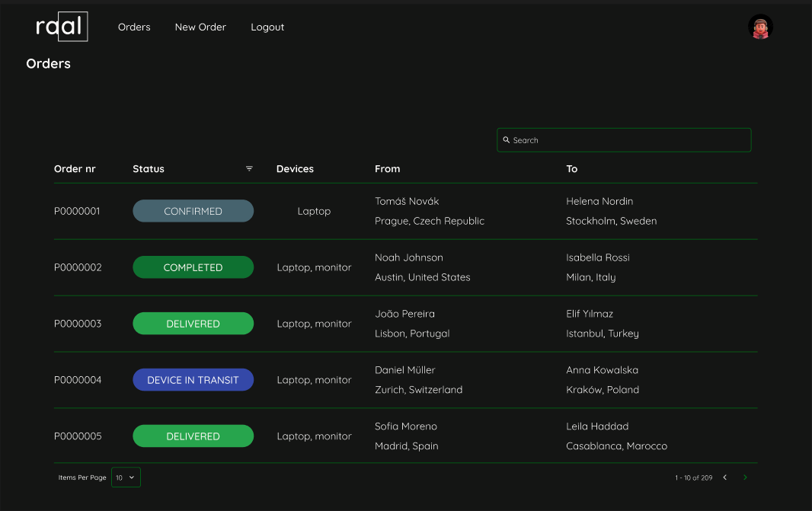Select order number P0000001

pyautogui.click(x=77, y=211)
